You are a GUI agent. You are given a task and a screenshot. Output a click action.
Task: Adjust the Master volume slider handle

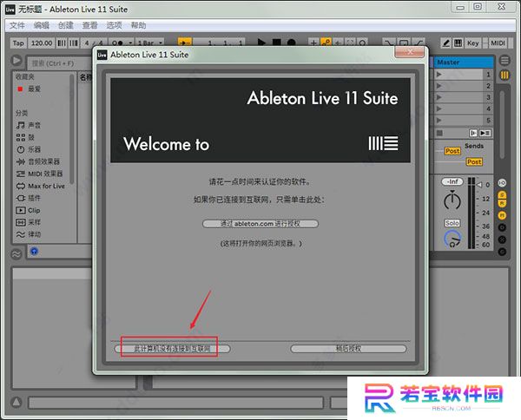(478, 185)
